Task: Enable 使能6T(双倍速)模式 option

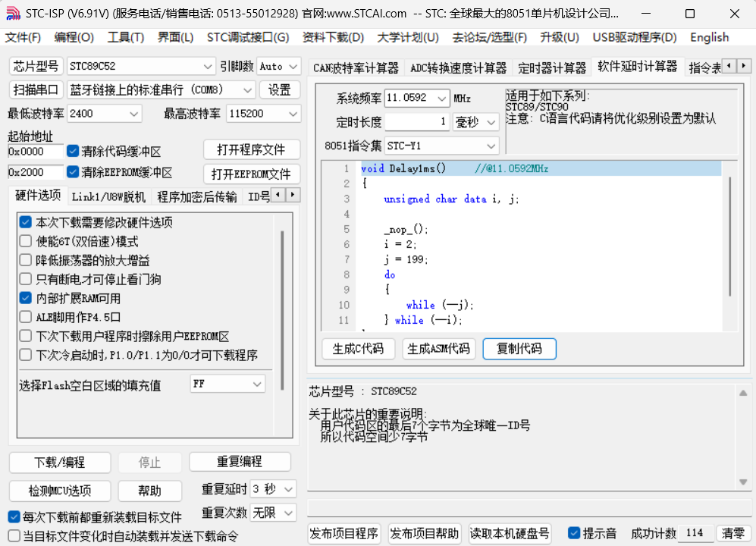Action: tap(26, 241)
